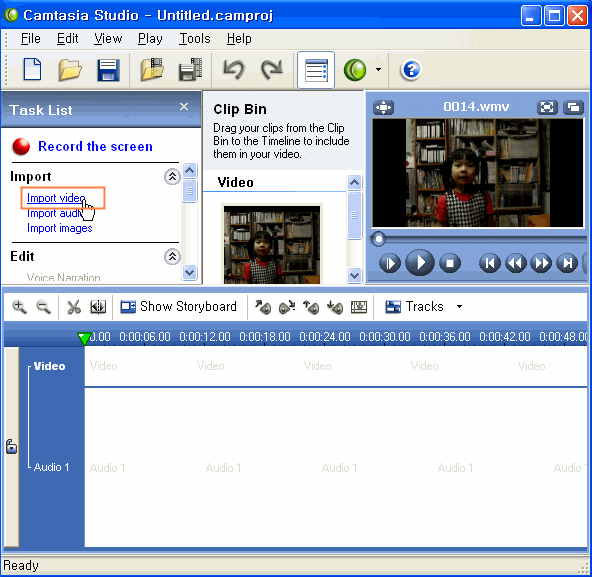Open the Edit menu
592x577 pixels.
68,39
